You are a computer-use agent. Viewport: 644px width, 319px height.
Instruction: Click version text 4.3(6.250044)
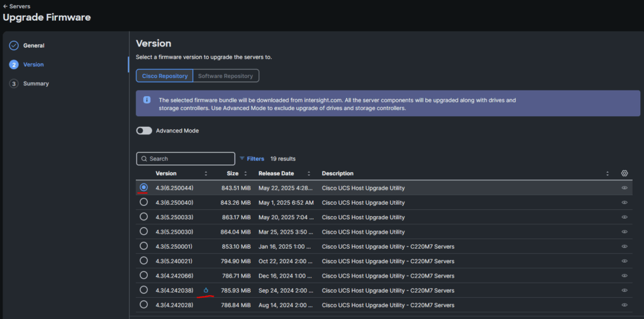click(x=174, y=188)
